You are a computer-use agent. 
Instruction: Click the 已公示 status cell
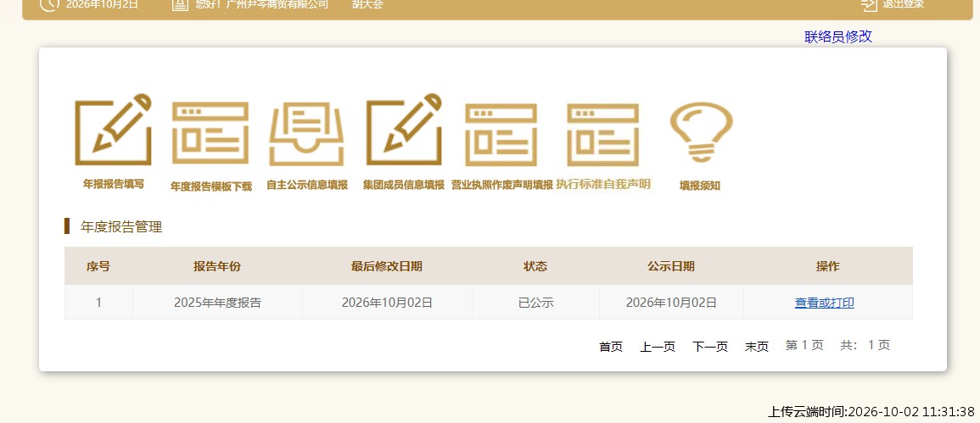[535, 303]
